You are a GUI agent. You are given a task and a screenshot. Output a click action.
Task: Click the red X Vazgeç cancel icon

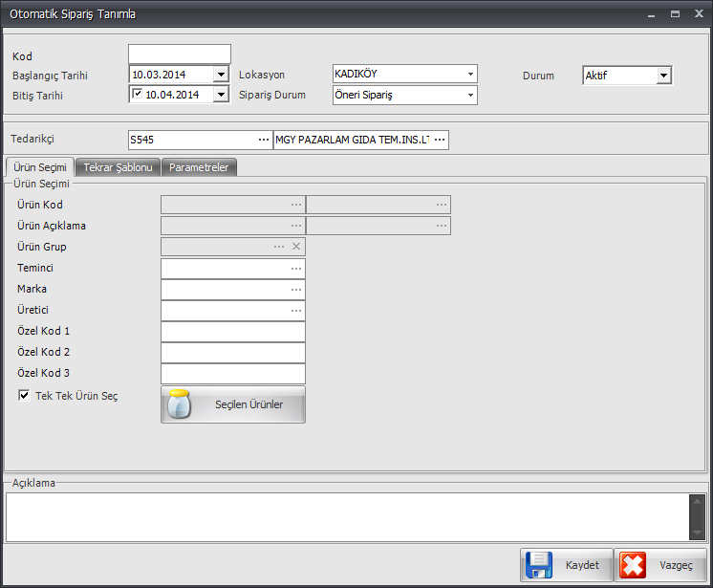point(633,565)
